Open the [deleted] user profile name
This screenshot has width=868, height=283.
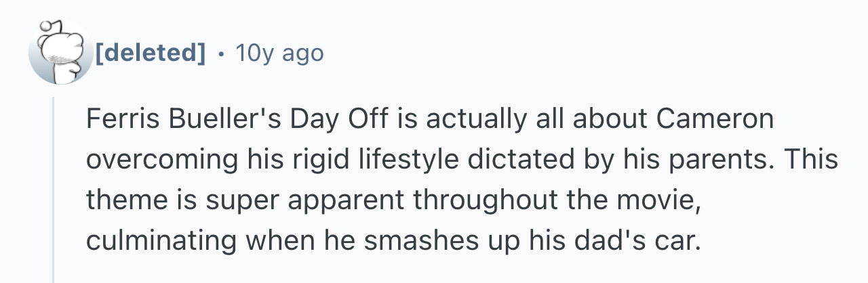click(150, 52)
